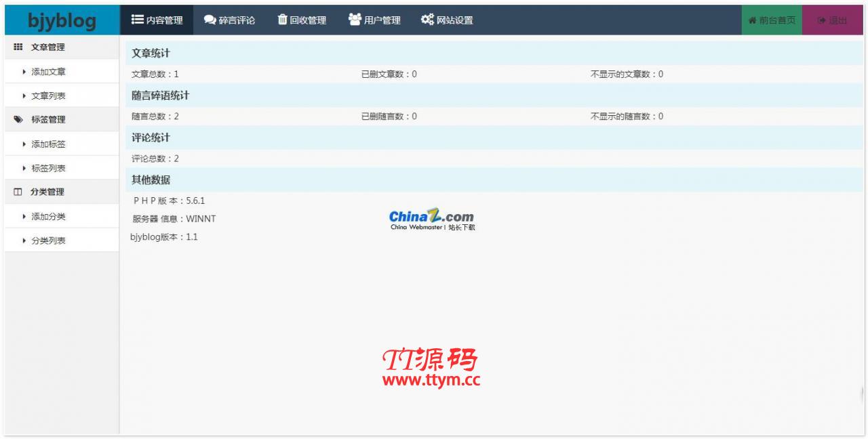Click the 不显示的文章数：0 value

click(x=627, y=75)
